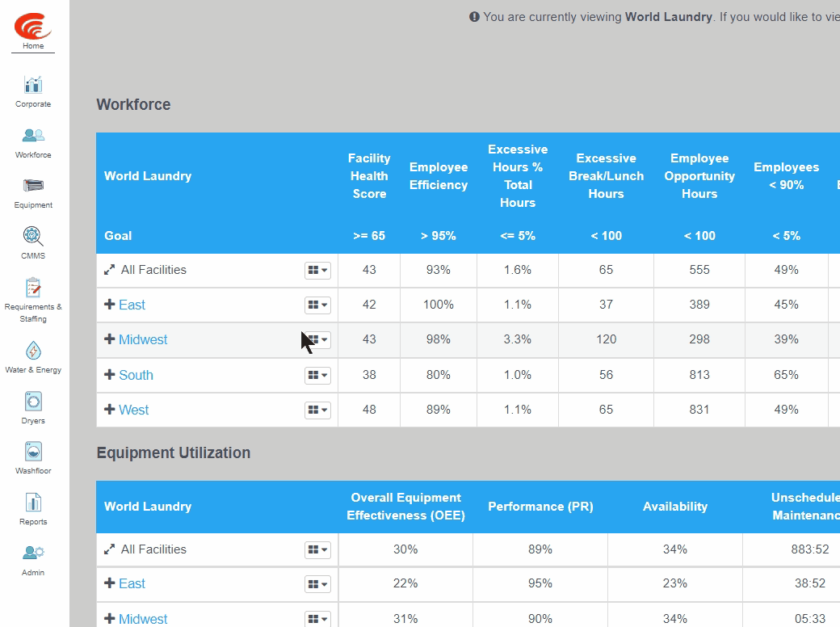The height and width of the screenshot is (627, 840).
Task: Expand the East row in Workforce table
Action: 109,305
